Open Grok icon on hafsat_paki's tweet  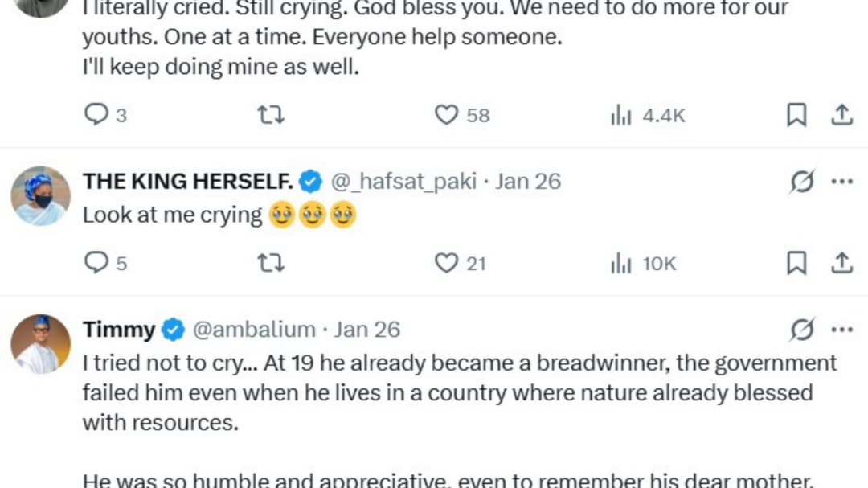pyautogui.click(x=802, y=182)
